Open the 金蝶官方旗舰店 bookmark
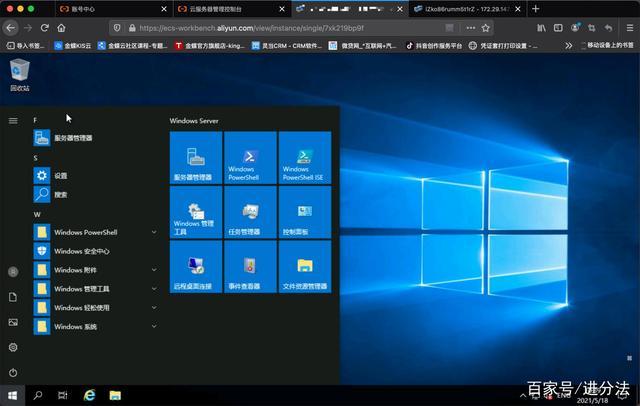The image size is (640, 406). 209,46
